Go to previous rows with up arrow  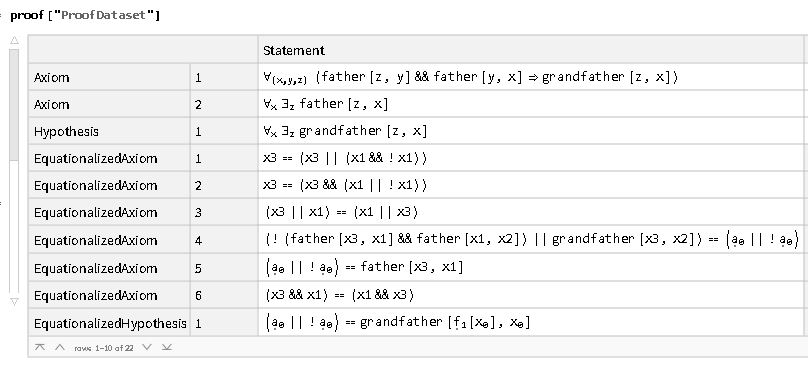point(60,347)
